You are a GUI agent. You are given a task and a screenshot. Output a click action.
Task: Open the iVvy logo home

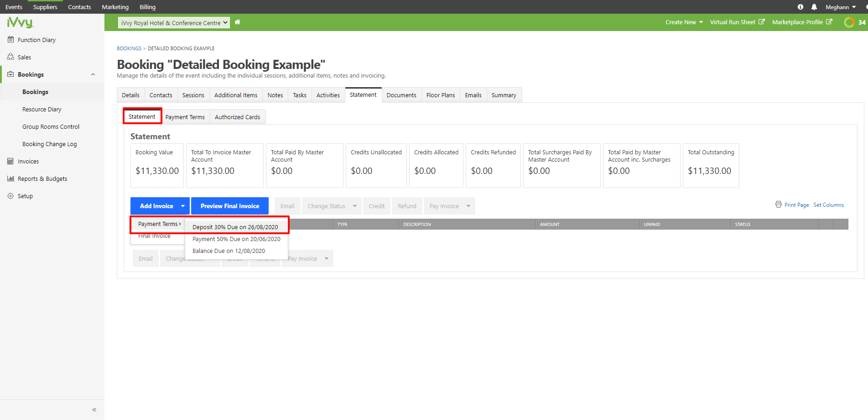20,22
